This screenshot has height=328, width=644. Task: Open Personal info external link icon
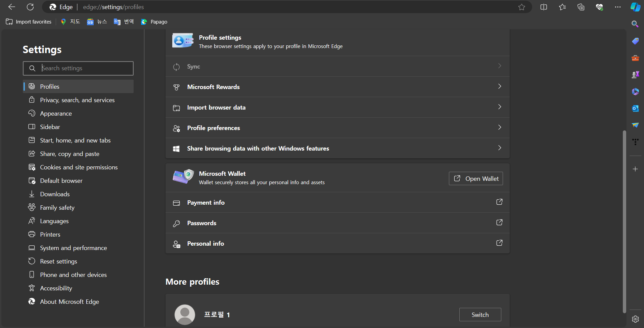tap(499, 243)
